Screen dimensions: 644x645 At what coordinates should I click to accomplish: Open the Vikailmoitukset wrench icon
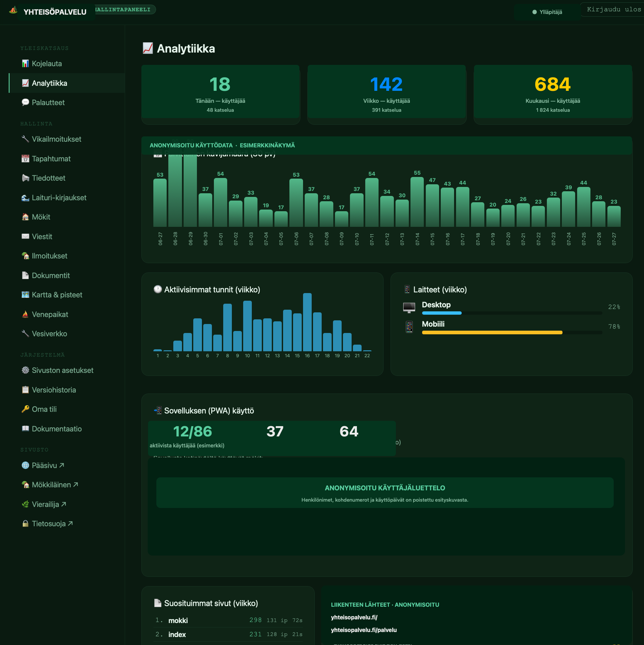tap(25, 139)
